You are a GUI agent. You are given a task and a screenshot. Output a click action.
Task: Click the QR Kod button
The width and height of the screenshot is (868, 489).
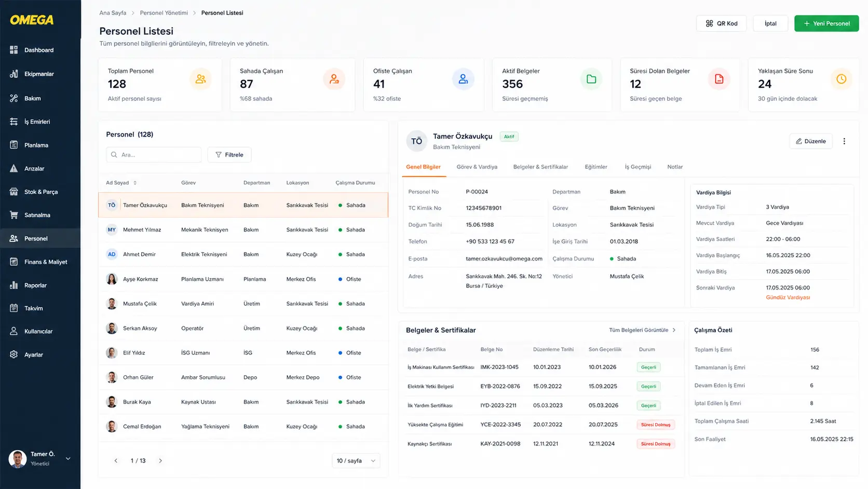(721, 23)
